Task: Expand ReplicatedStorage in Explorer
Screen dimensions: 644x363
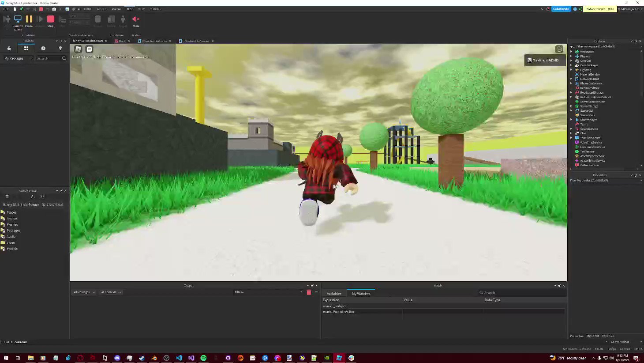Action: coord(571,92)
